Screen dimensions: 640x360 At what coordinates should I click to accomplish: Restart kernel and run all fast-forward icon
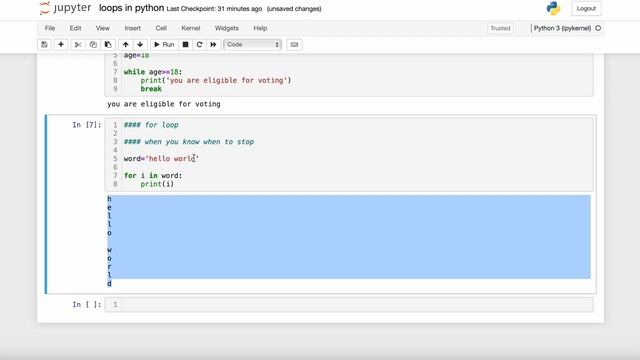point(213,44)
